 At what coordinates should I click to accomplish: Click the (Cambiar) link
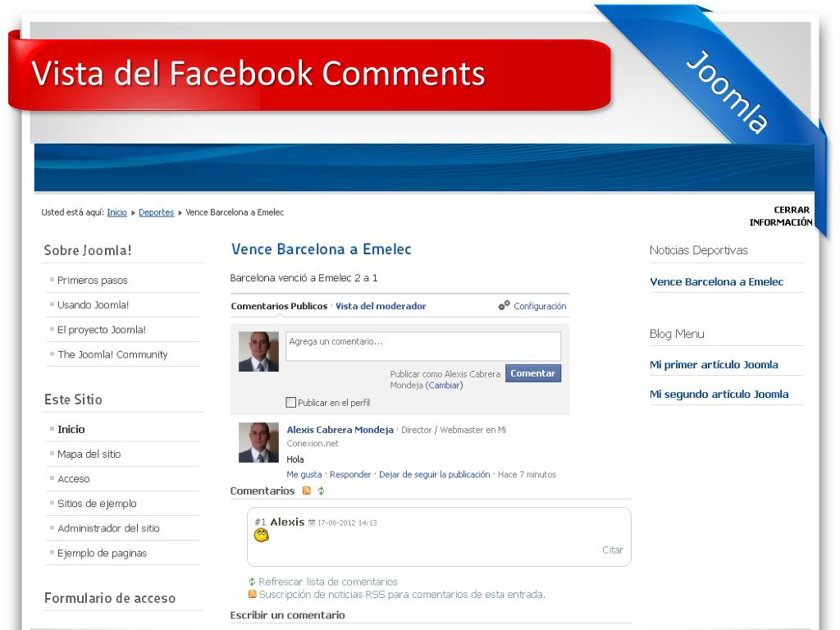click(x=444, y=386)
